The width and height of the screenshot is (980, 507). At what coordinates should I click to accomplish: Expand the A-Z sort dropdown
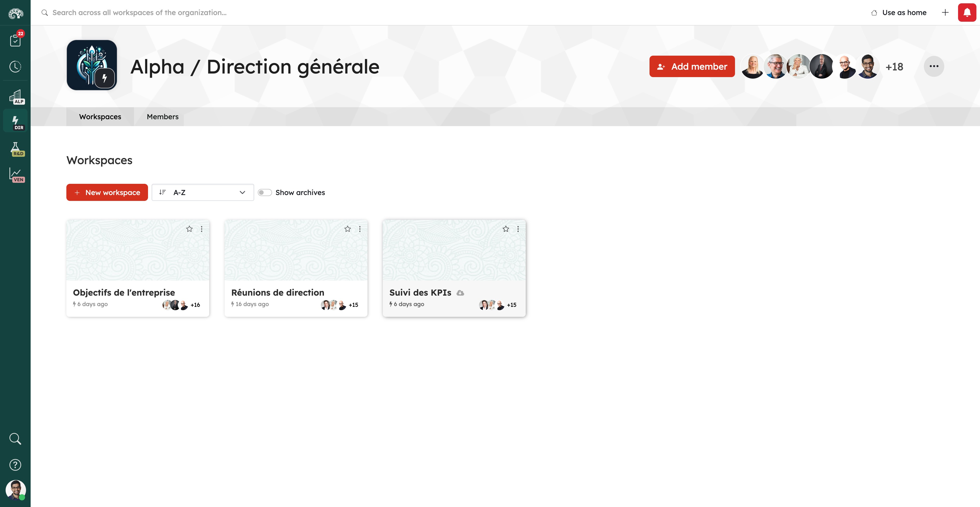click(202, 192)
